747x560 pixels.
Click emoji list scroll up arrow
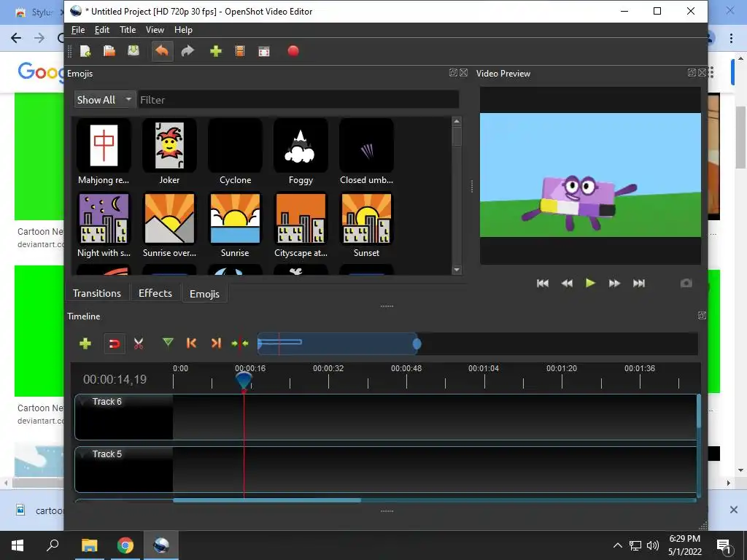tap(457, 122)
